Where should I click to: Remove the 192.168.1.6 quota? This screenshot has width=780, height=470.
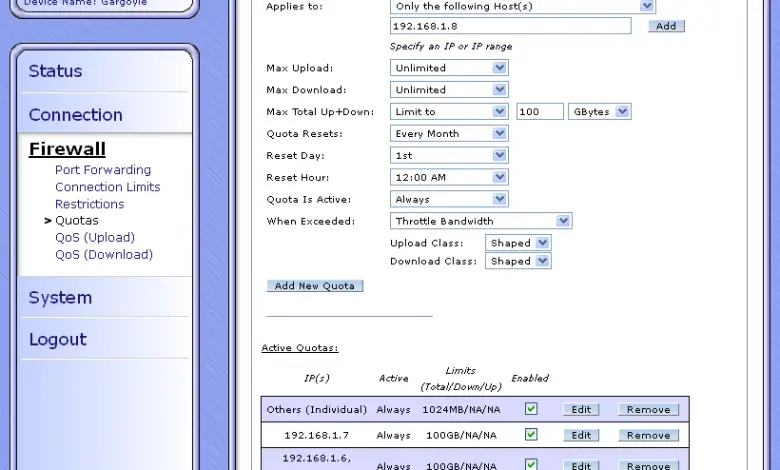(x=648, y=466)
